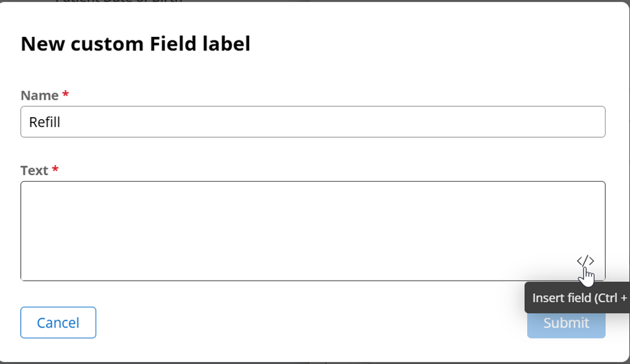Focus the Name input containing Refill
This screenshot has width=630, height=364.
point(312,122)
